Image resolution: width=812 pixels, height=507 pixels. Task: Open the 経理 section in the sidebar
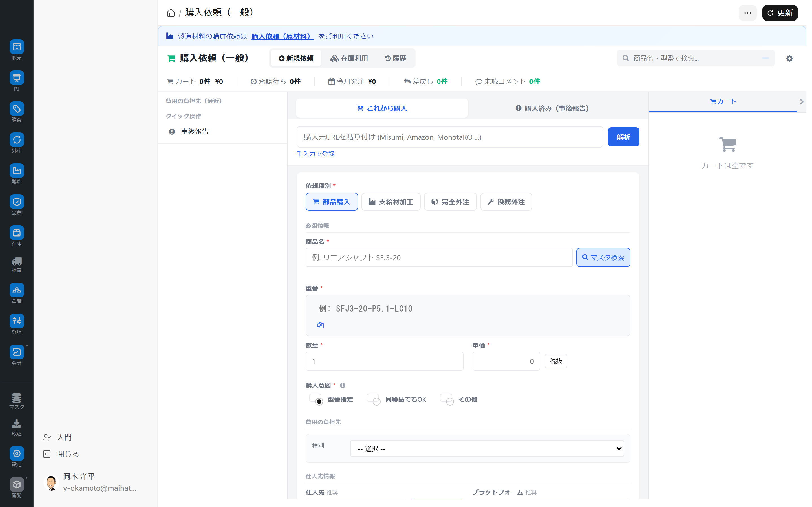coord(16,324)
